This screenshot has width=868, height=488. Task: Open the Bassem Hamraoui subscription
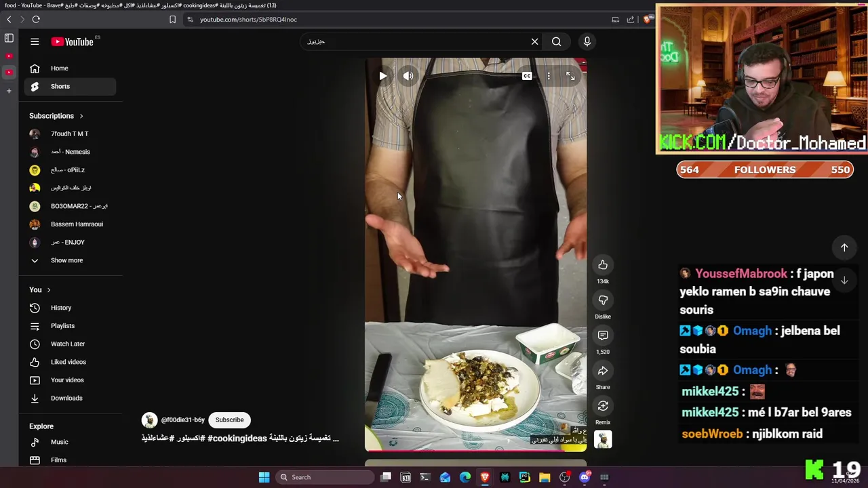coord(71,224)
